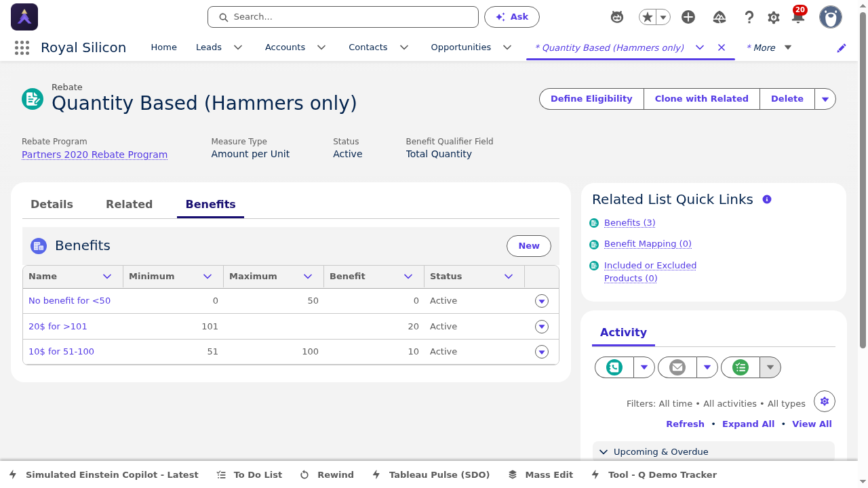Open Partners 2020 Rebate Program link

[x=94, y=155]
